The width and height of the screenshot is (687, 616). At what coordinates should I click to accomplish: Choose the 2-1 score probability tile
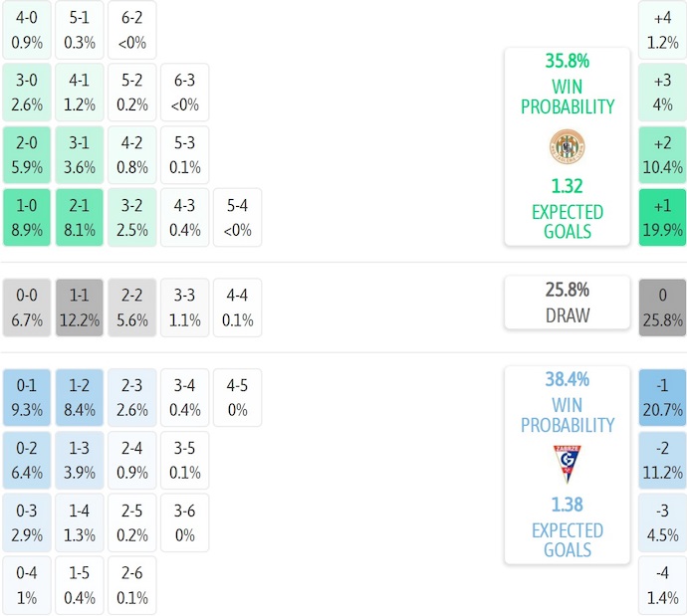click(x=80, y=217)
